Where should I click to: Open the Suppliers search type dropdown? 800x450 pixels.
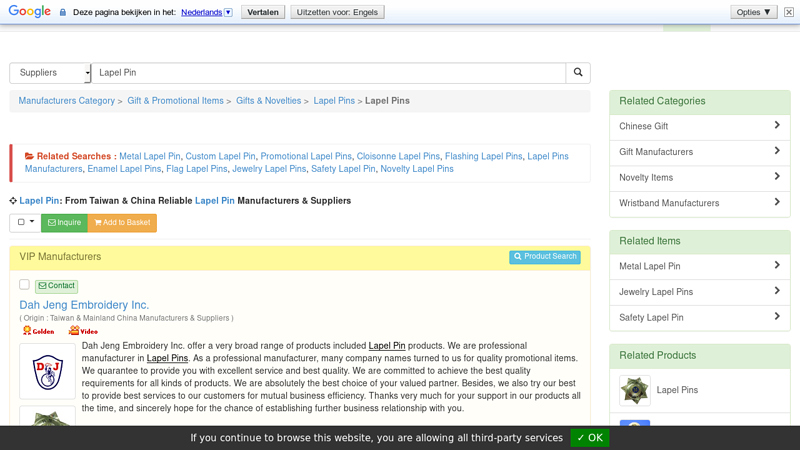click(50, 73)
